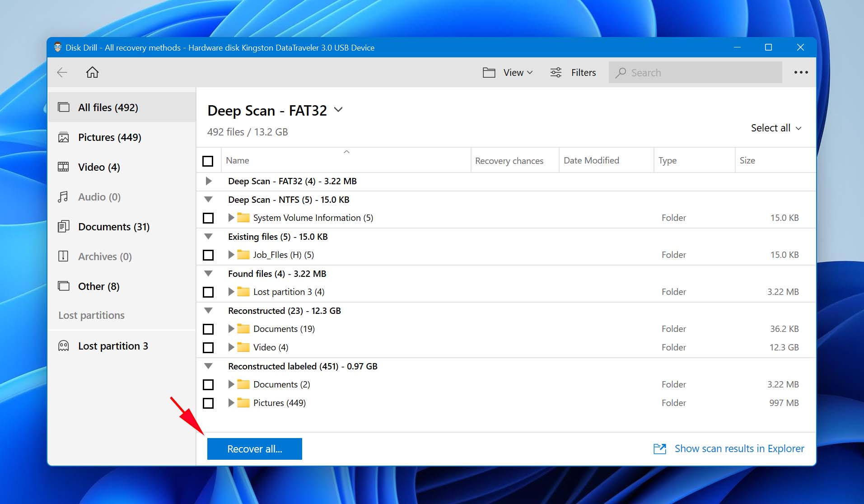Select the Other (8) category
Viewport: 864px width, 504px height.
[98, 286]
